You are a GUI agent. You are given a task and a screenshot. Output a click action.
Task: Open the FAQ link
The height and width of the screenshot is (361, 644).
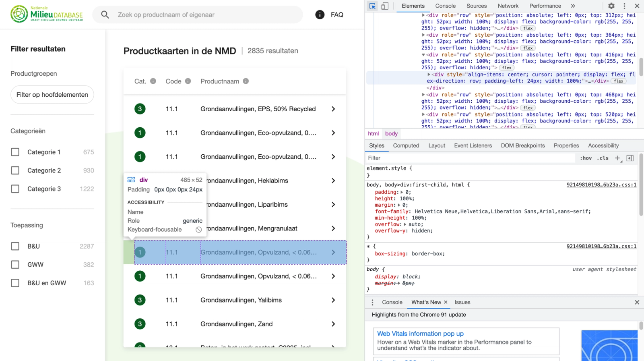tap(337, 15)
